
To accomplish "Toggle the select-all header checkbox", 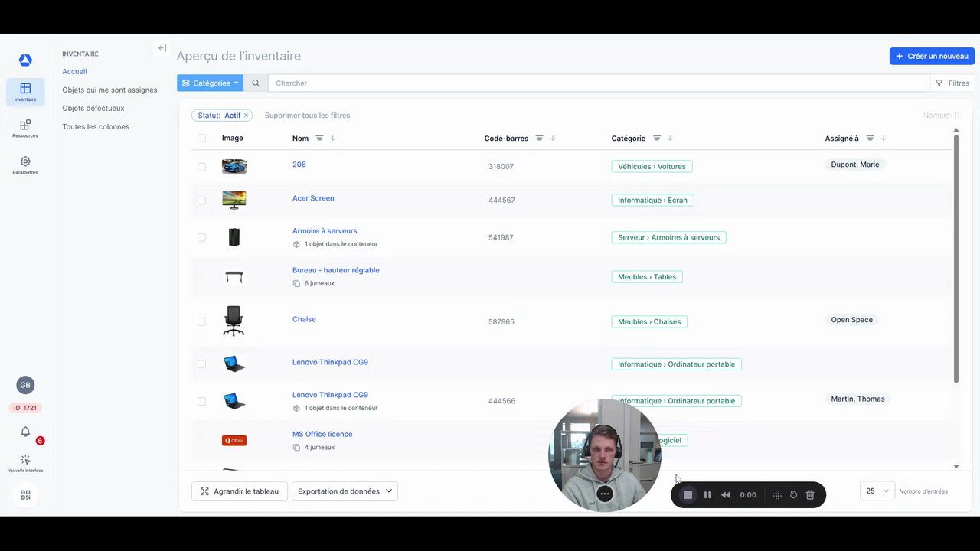I will click(x=201, y=139).
